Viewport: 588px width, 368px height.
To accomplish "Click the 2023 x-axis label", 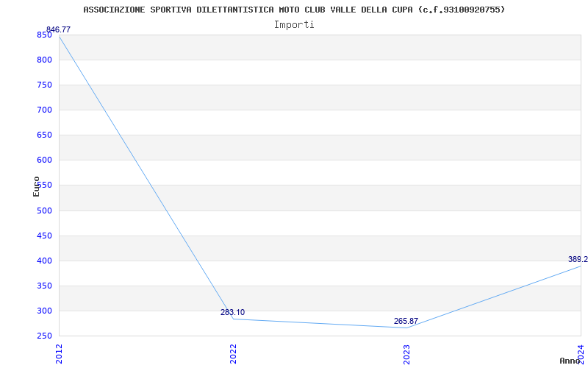I will click(406, 354).
